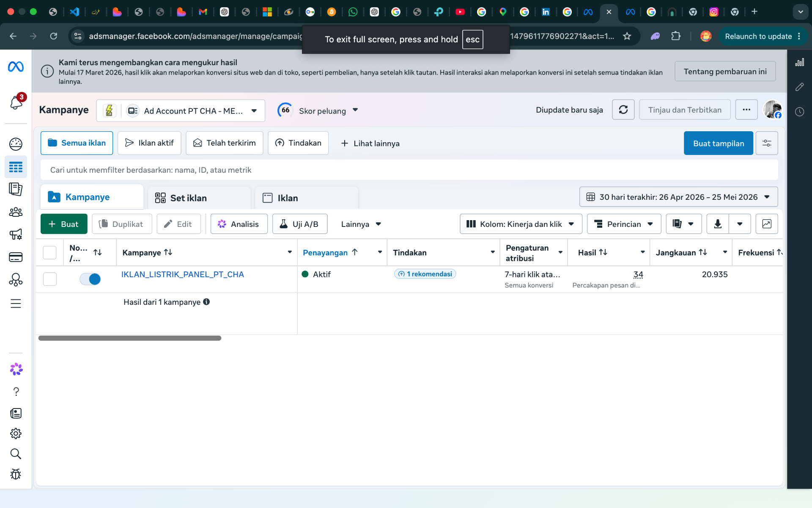Open the Kolom: Kinerja dan klik dropdown

click(x=521, y=224)
